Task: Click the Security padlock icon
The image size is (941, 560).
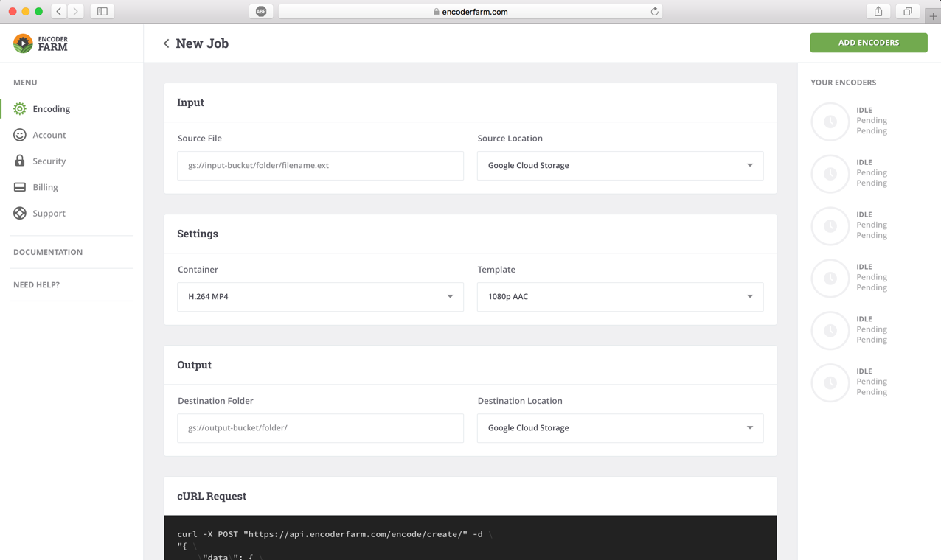Action: tap(20, 161)
